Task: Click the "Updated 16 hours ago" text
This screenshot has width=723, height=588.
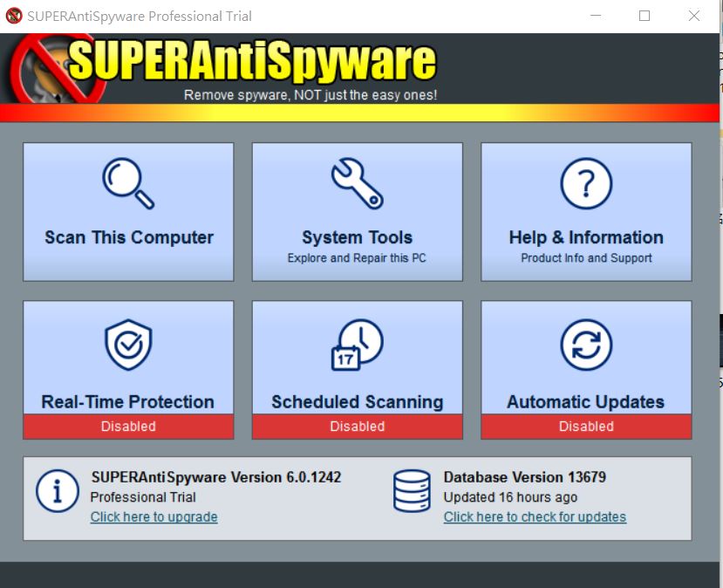Action: pos(510,497)
